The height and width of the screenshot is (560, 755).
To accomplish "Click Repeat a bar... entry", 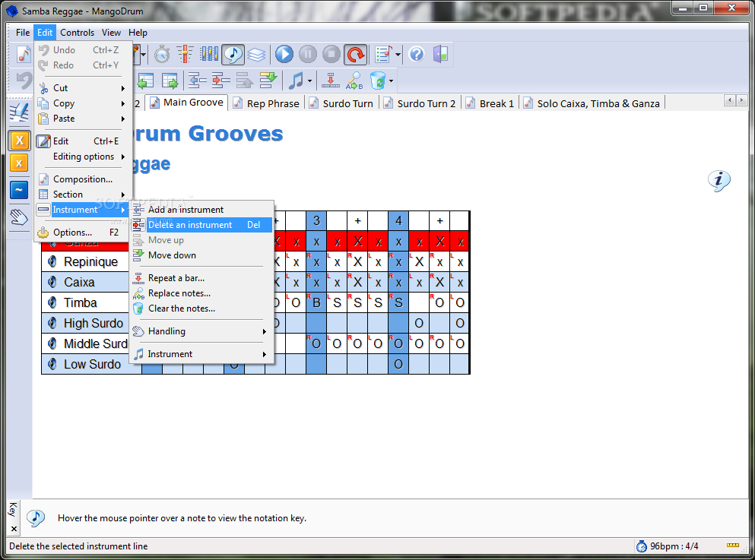I will tap(201, 278).
